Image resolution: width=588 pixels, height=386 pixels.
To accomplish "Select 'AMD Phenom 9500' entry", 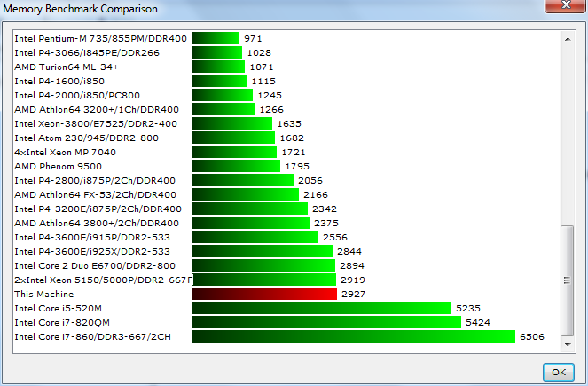I will (59, 166).
